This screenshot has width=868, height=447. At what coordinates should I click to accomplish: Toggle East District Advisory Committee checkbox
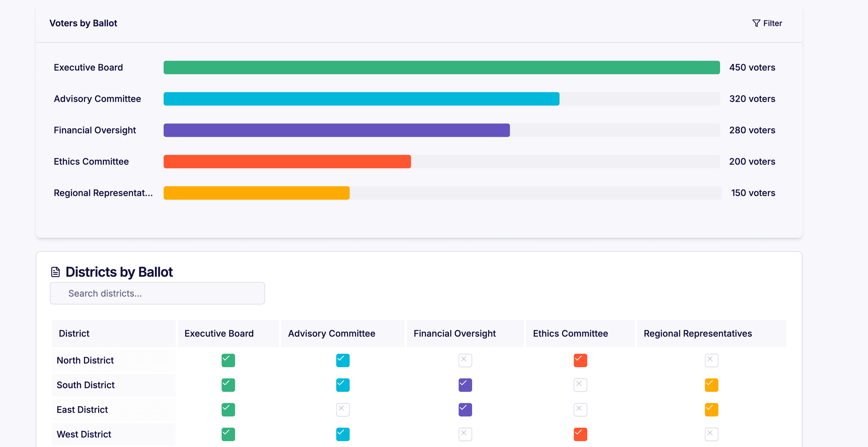coord(343,409)
